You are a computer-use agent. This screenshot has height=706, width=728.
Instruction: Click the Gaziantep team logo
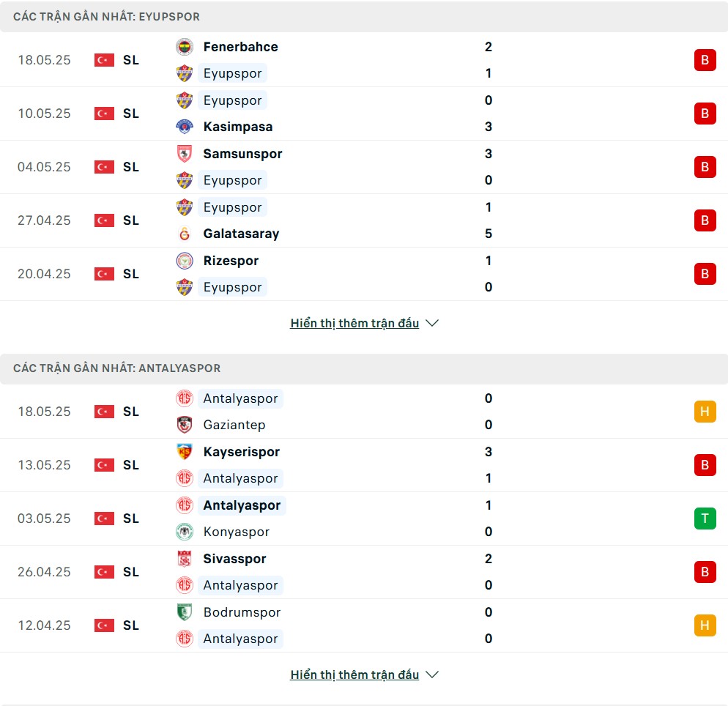pos(185,425)
